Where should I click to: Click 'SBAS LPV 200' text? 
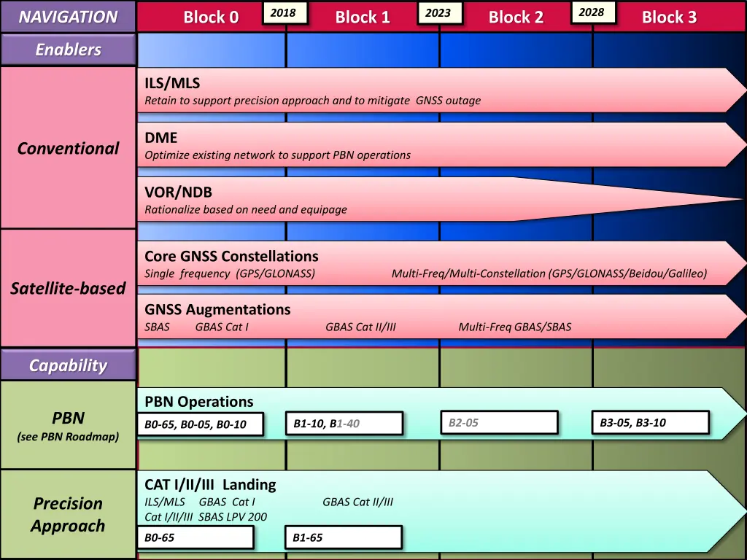233,517
